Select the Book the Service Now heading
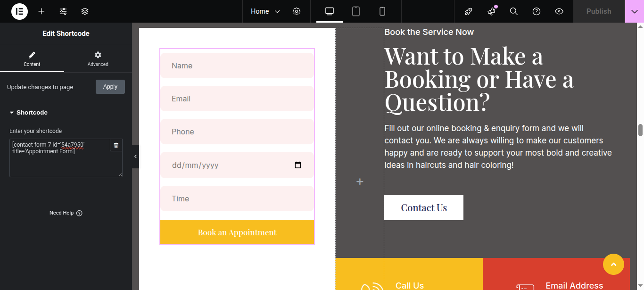 coord(429,32)
